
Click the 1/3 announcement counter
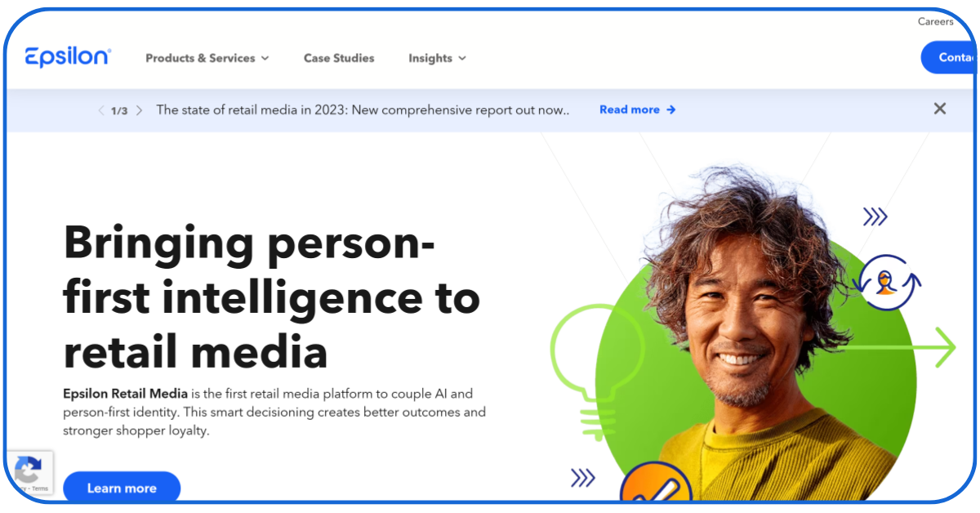[x=119, y=110]
